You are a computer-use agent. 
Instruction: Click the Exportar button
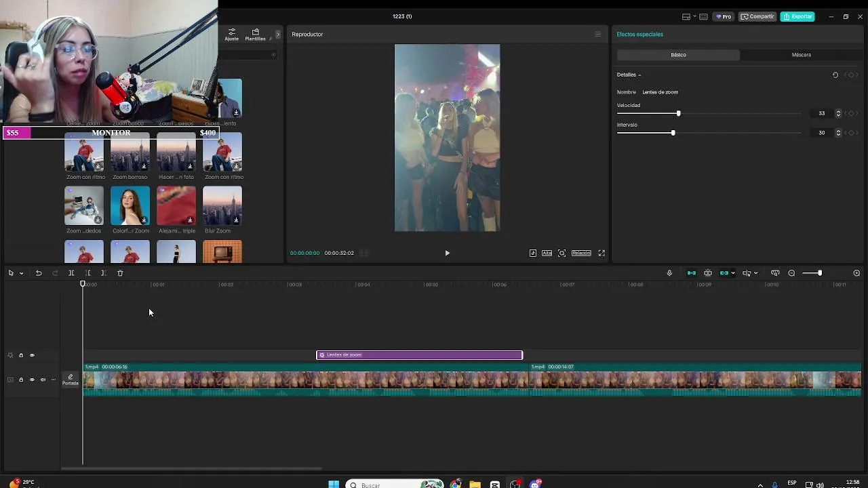[797, 17]
